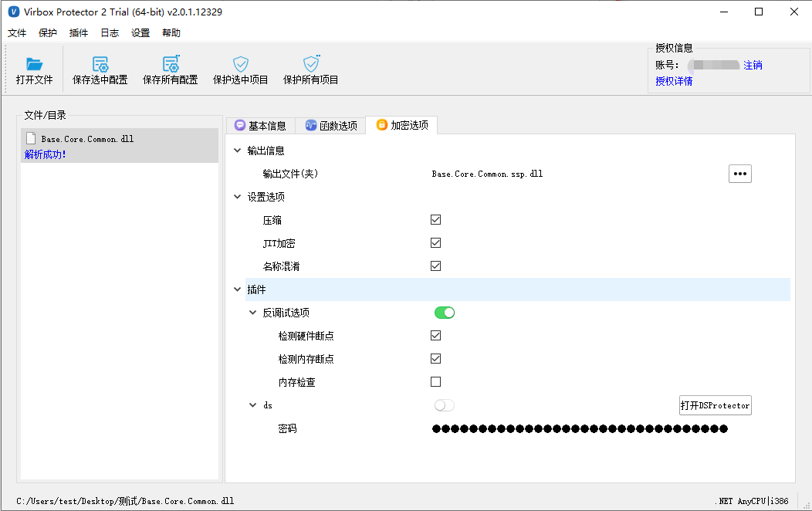Click the 基本信息 tab's purple icon
This screenshot has width=812, height=511.
pos(240,125)
